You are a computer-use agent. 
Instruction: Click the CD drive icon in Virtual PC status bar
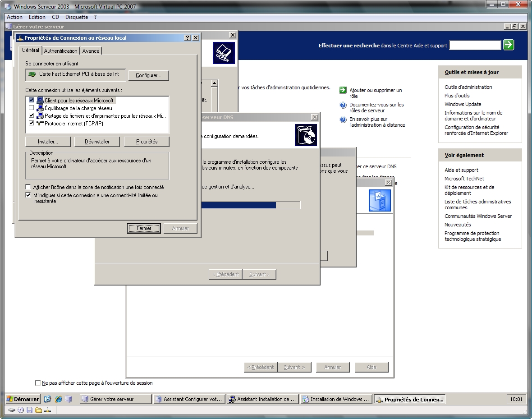(21, 410)
